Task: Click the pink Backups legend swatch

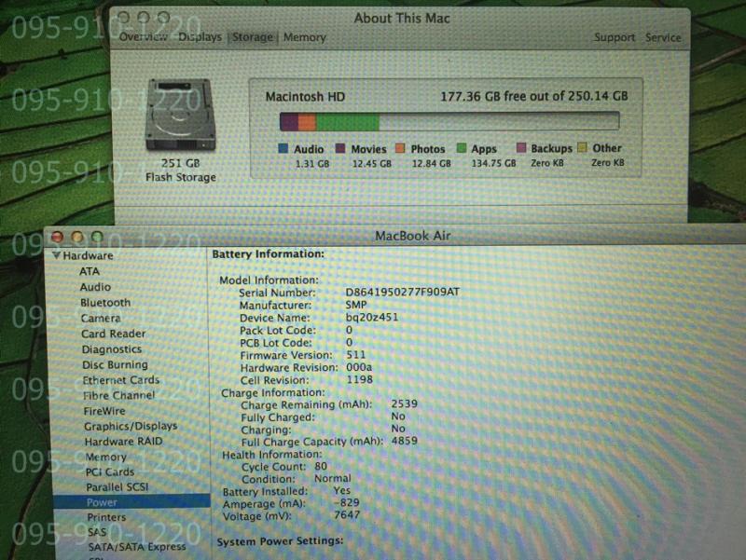Action: (x=521, y=147)
